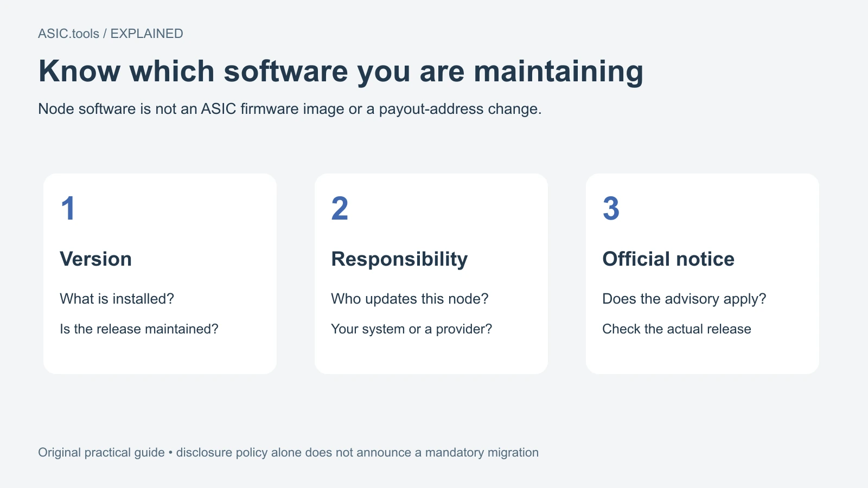The height and width of the screenshot is (488, 868).
Task: Click 'Check the actual release' text
Action: coord(676,329)
